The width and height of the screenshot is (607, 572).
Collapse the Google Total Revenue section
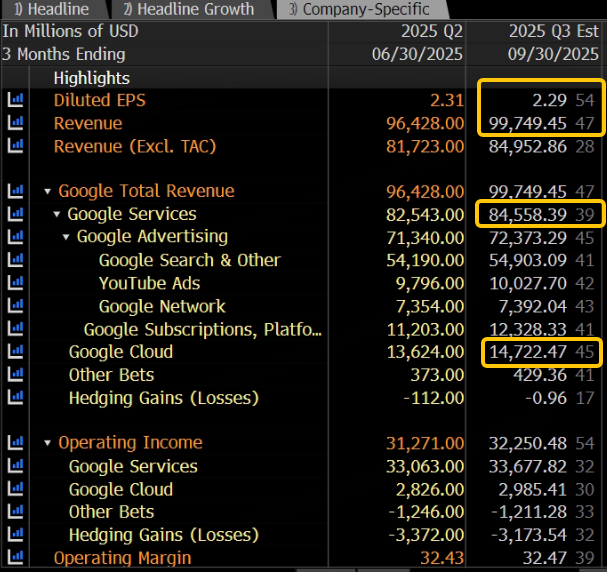[48, 191]
